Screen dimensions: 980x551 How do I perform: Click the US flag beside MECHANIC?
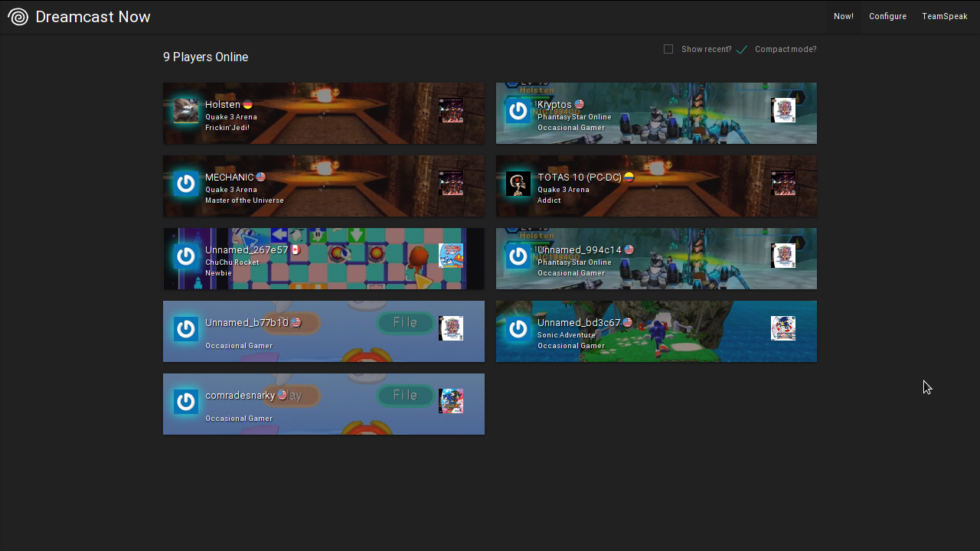pyautogui.click(x=261, y=178)
